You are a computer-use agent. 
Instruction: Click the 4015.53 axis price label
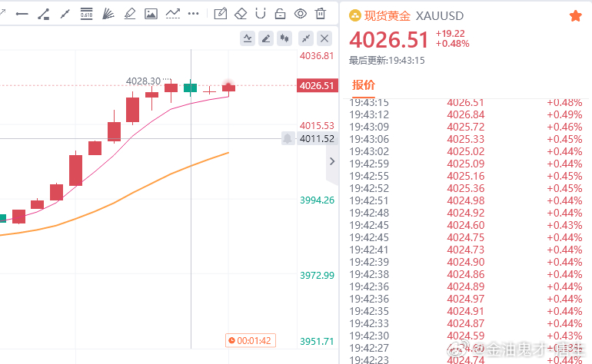pyautogui.click(x=317, y=126)
